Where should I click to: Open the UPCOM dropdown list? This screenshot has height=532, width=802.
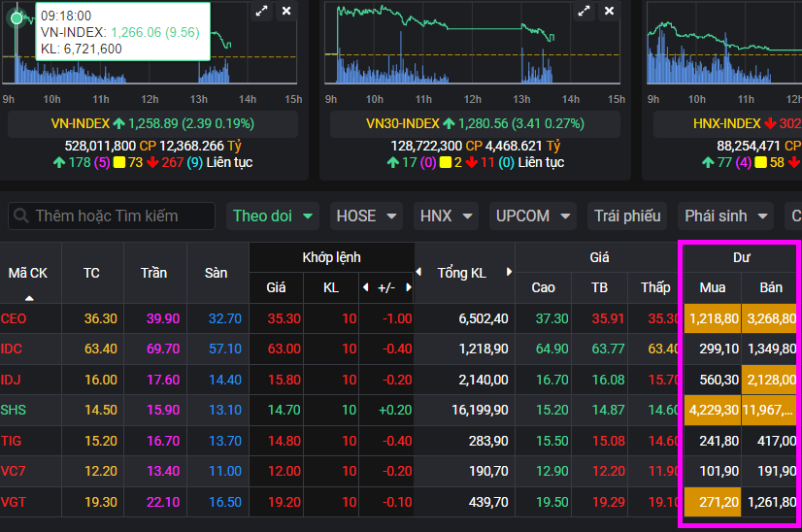point(532,216)
